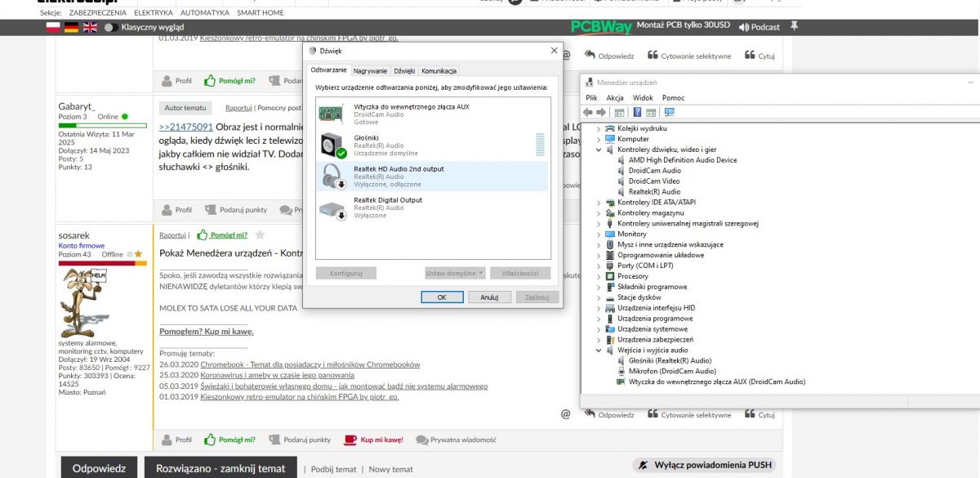Click Cytuj quote icon under sosarek's post
Image resolution: width=980 pixels, height=478 pixels.
tap(758, 414)
